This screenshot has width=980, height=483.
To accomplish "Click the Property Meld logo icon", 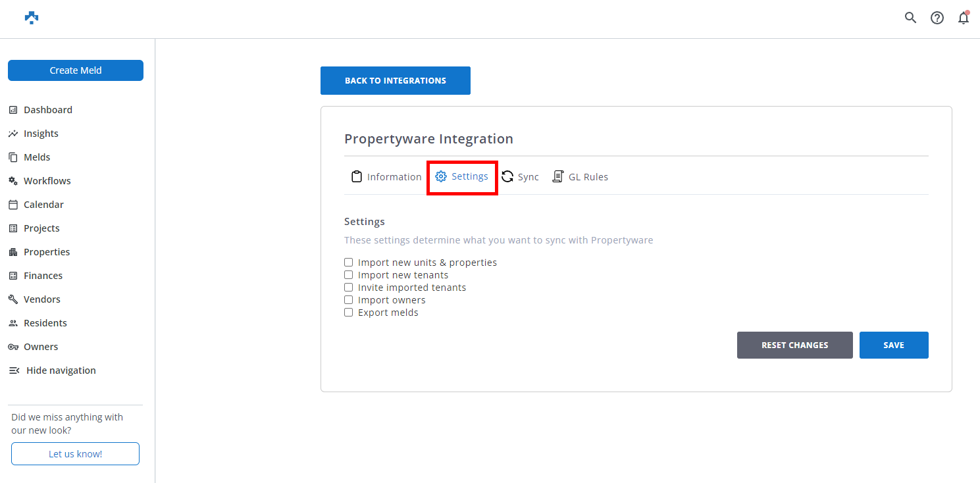I will [32, 18].
